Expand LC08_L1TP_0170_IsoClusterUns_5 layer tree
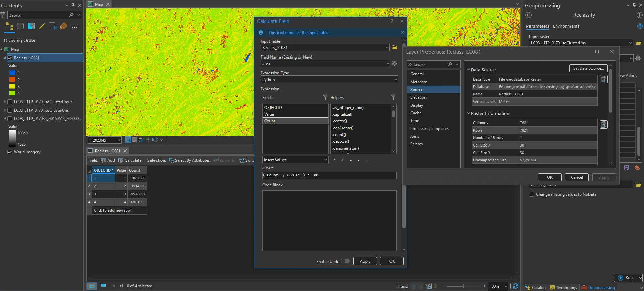644x291 pixels. 5,102
